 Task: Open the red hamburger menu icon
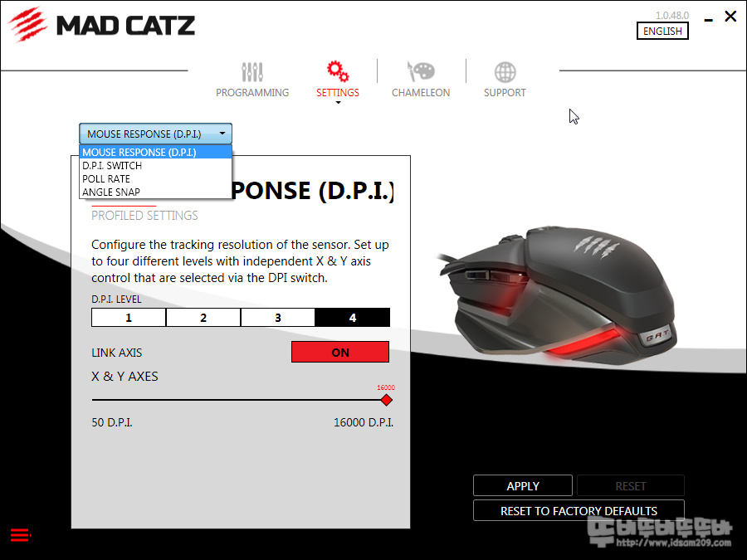tap(21, 535)
